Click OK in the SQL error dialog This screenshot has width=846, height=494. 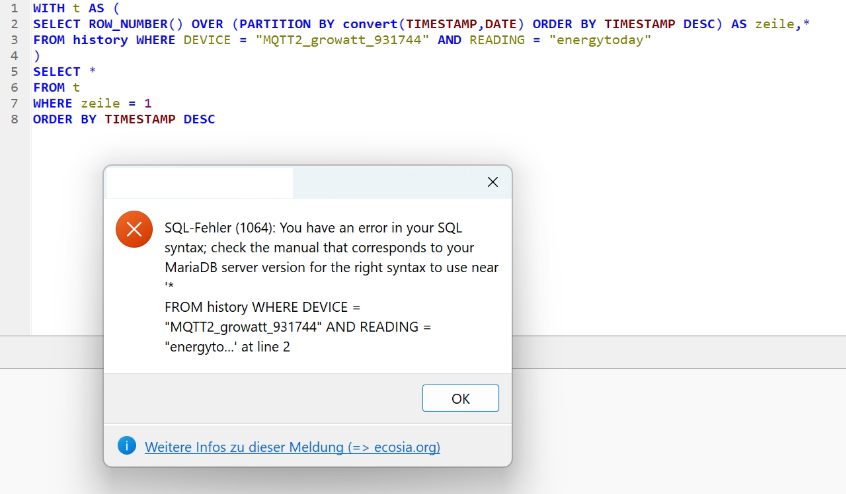pyautogui.click(x=460, y=398)
